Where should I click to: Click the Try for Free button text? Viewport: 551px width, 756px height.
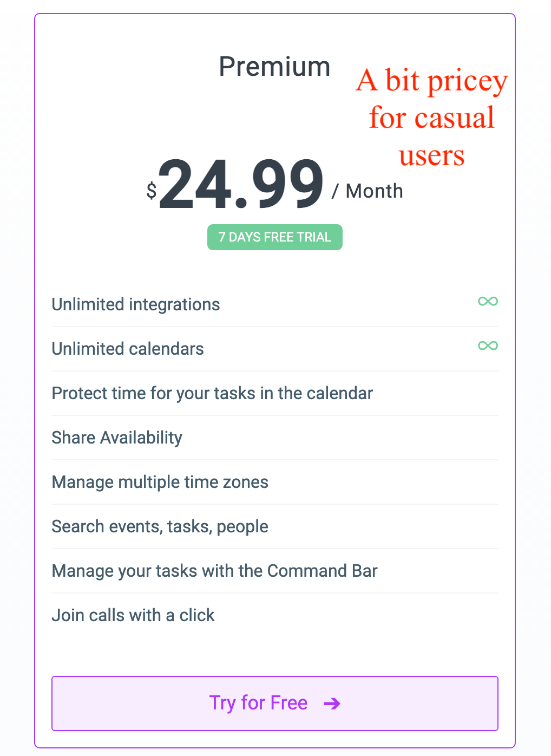click(x=258, y=703)
